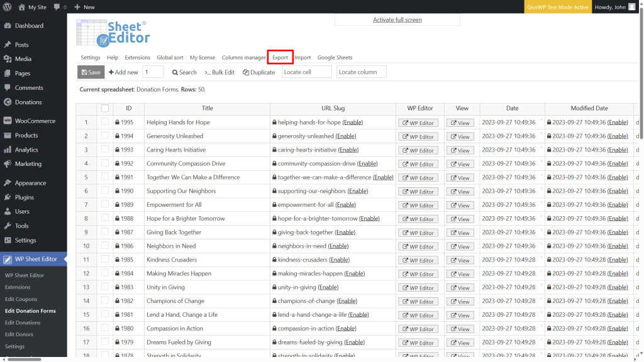Enable the helping-hands-for-hope slug
Viewport: 644px width, 362px height.
coord(352,122)
